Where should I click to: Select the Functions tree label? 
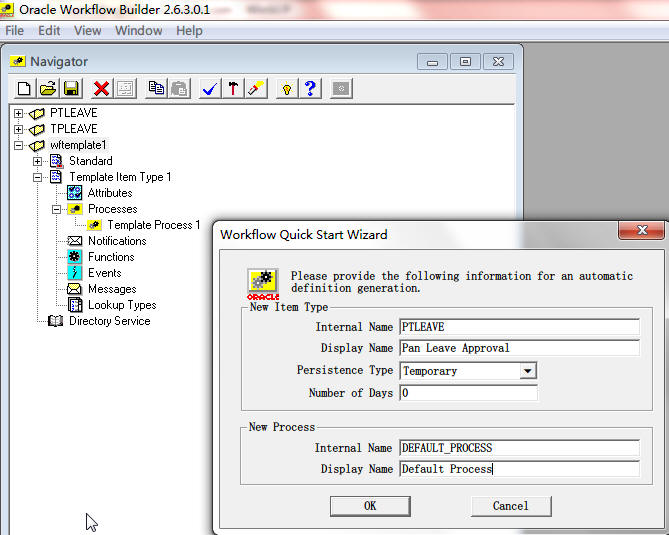click(111, 257)
